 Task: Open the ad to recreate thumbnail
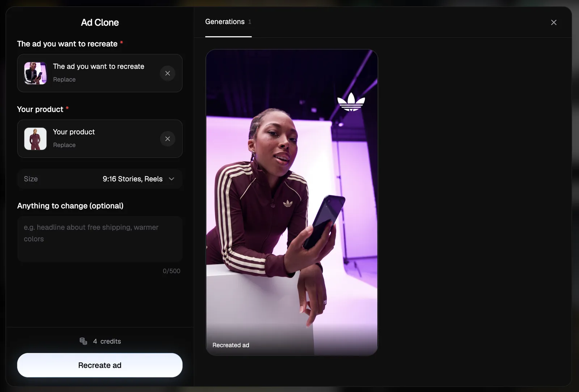[x=35, y=73]
